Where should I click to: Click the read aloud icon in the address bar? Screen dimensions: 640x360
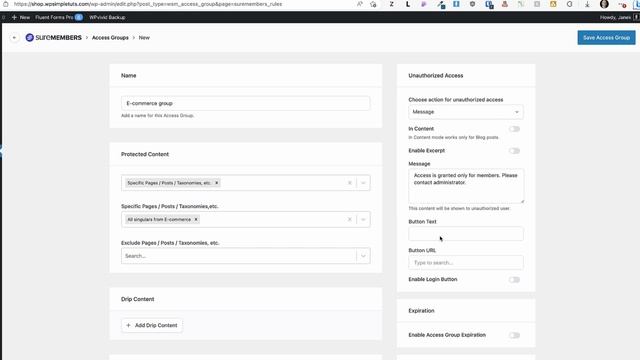pos(360,4)
